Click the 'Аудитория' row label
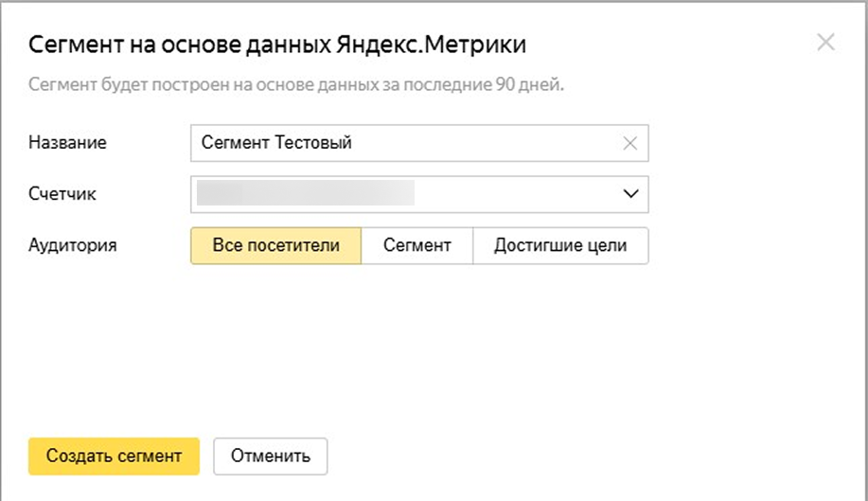Viewport: 868px width, 501px height. tap(73, 245)
